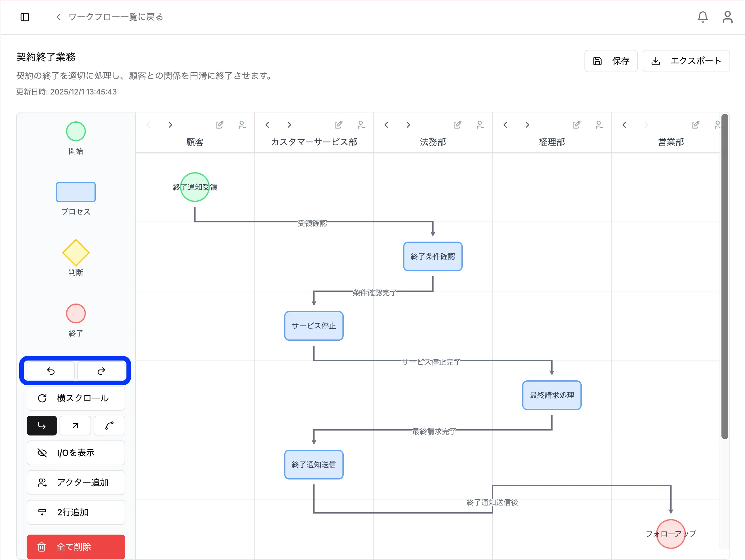
Task: Edit the 営業部 lane name
Action: (x=695, y=125)
